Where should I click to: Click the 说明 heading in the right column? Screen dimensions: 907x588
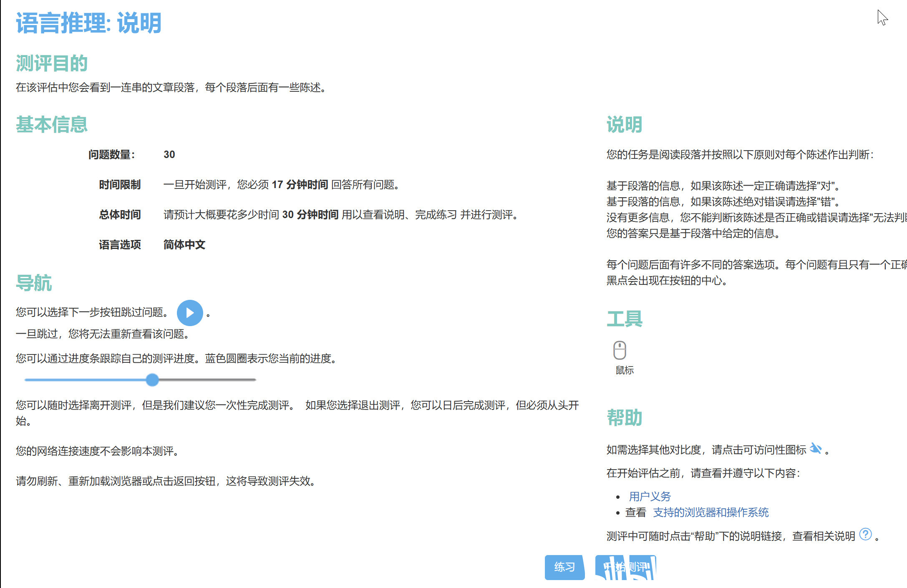coord(624,125)
